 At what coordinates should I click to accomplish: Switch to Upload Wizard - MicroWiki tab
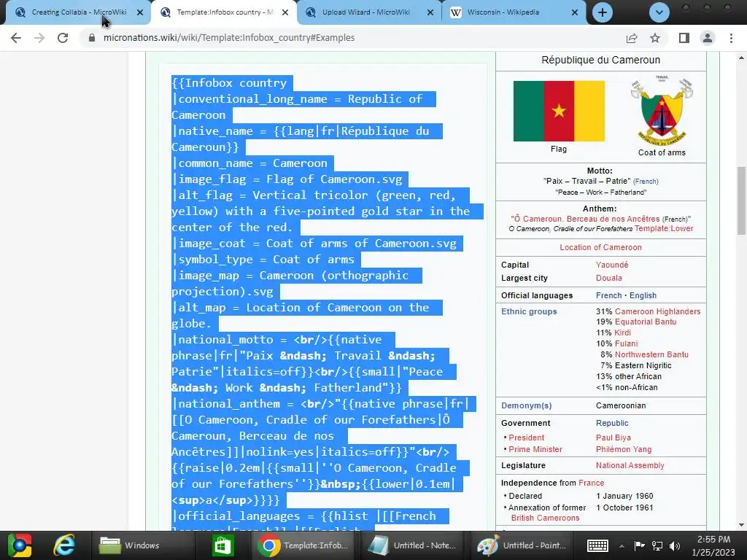[x=369, y=12]
